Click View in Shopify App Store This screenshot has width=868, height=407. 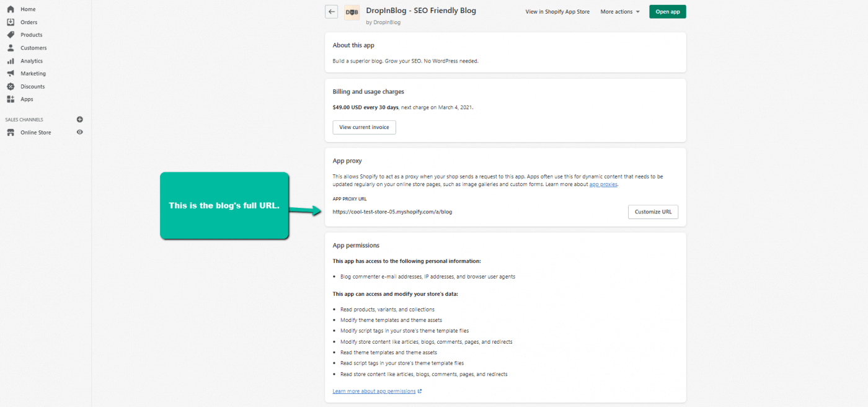[x=557, y=12]
